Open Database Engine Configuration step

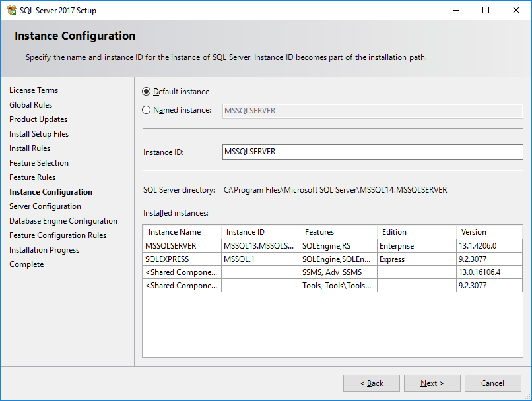click(x=63, y=221)
